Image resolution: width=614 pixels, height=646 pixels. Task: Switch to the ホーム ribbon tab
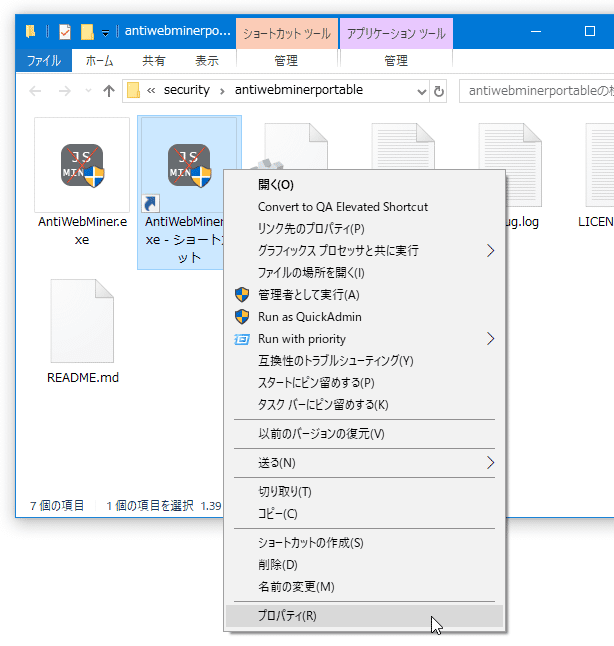coord(99,61)
